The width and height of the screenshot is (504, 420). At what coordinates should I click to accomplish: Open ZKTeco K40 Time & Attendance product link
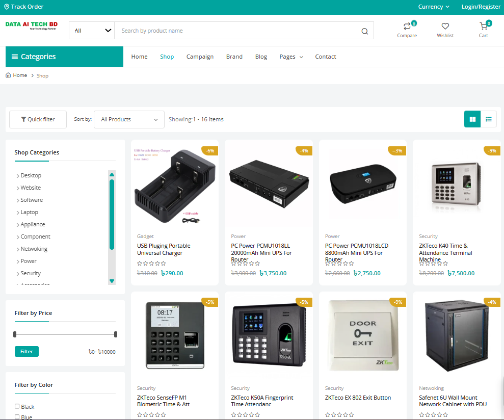point(445,252)
